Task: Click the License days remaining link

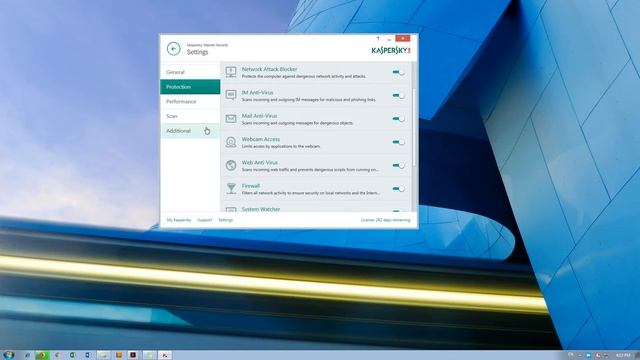Action: (385, 220)
